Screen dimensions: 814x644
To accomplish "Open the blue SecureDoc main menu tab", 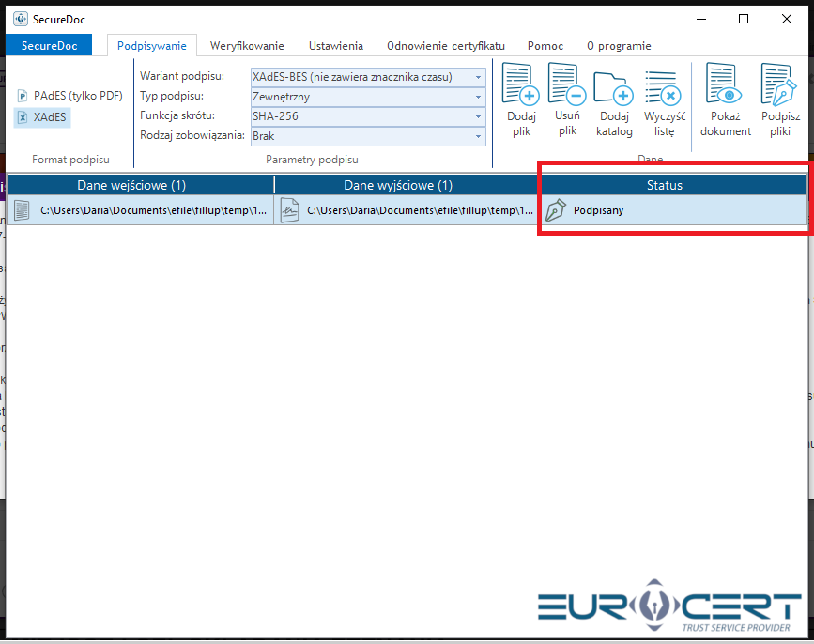I will [x=50, y=46].
